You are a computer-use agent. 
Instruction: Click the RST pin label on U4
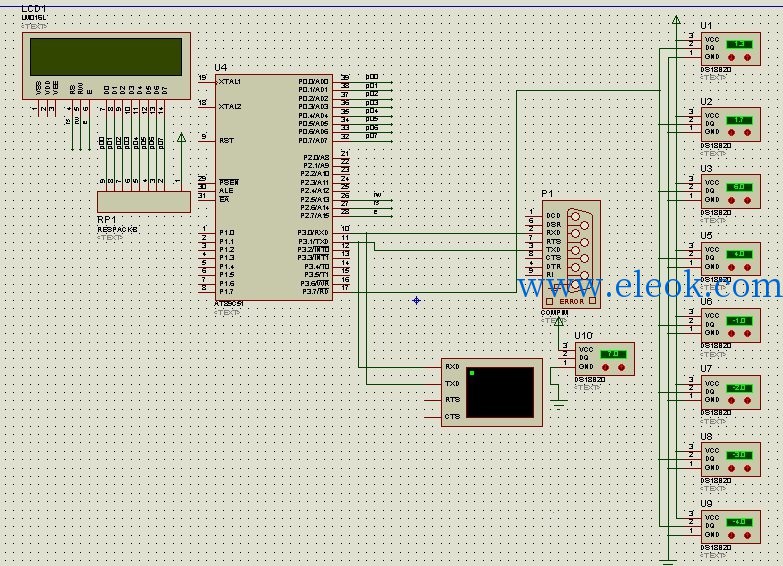click(226, 141)
